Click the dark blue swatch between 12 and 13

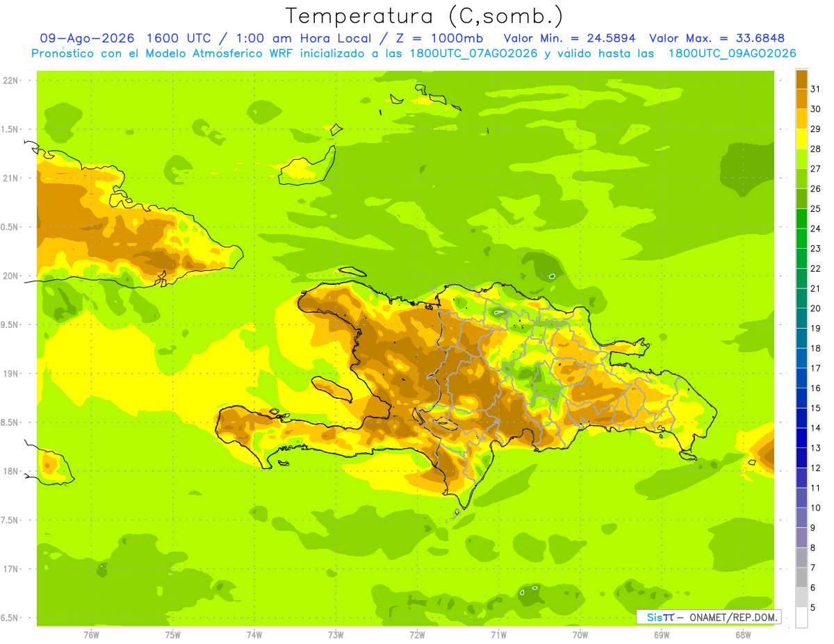801,458
